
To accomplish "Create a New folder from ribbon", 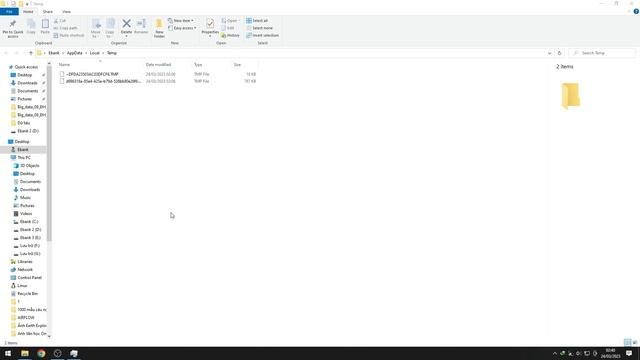I will pyautogui.click(x=159, y=29).
